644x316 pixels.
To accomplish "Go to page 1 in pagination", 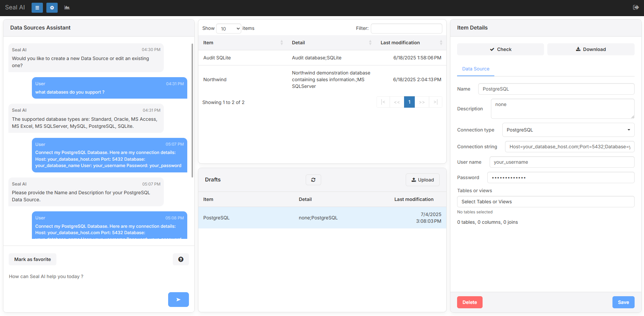I will pyautogui.click(x=409, y=102).
